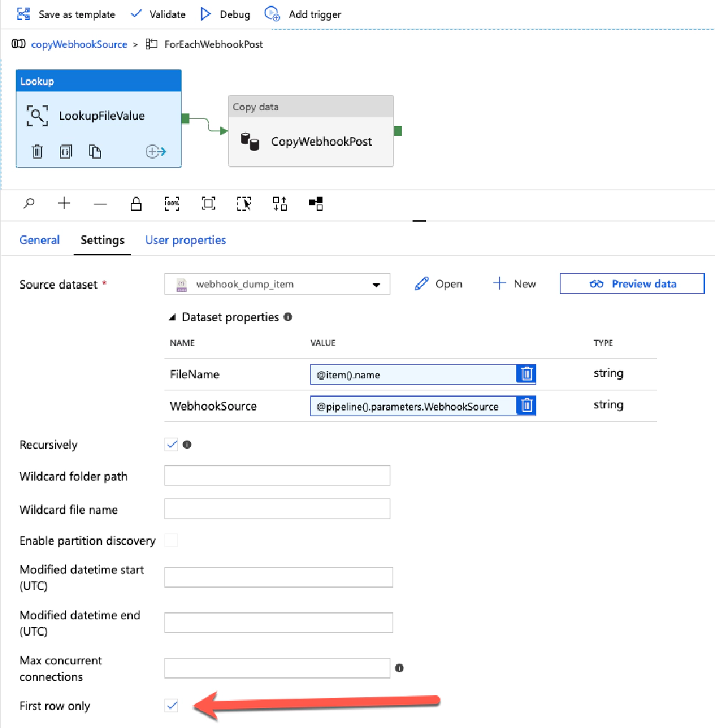This screenshot has width=715, height=728.
Task: Click the Preview data button
Action: (631, 283)
